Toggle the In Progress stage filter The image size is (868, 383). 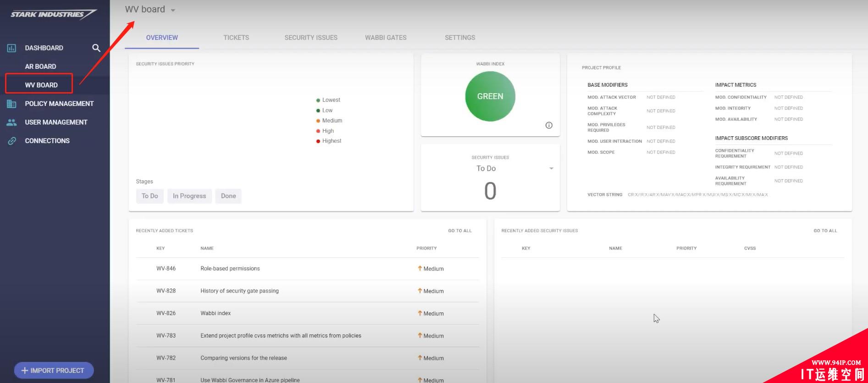(189, 196)
